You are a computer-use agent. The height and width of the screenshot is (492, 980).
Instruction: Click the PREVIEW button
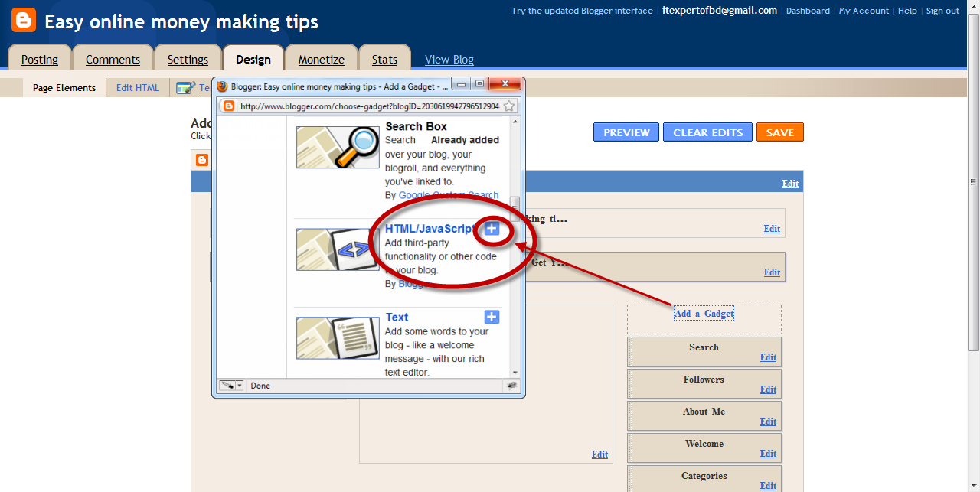pyautogui.click(x=626, y=132)
